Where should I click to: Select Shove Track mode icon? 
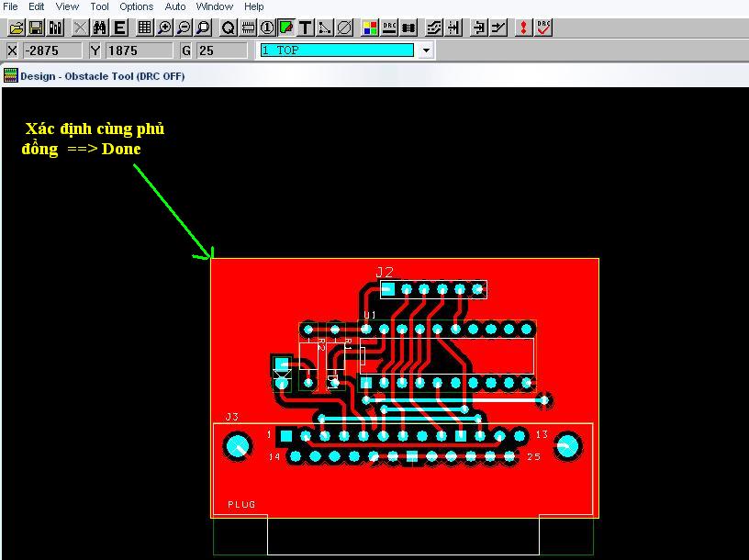click(x=453, y=28)
